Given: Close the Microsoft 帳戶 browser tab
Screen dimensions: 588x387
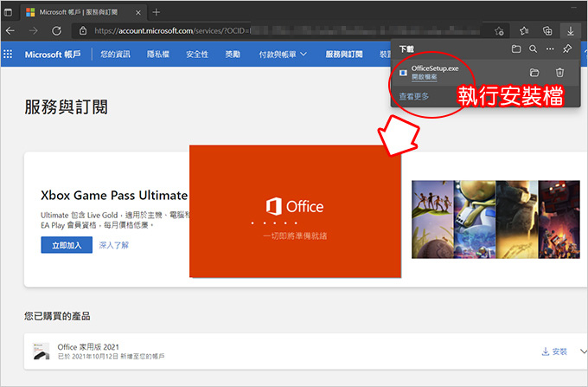Looking at the screenshot, I should [x=138, y=12].
